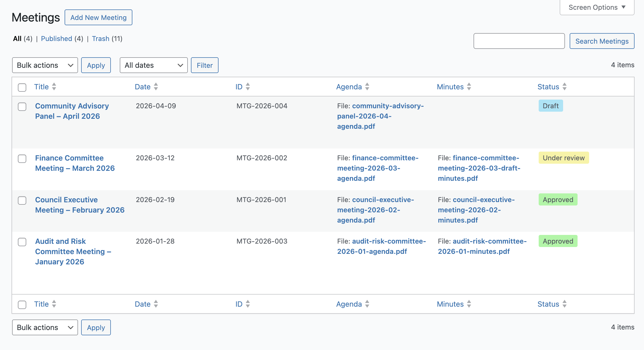This screenshot has width=644, height=350.
Task: Click the Agenda column sort arrows in header
Action: [x=367, y=87]
